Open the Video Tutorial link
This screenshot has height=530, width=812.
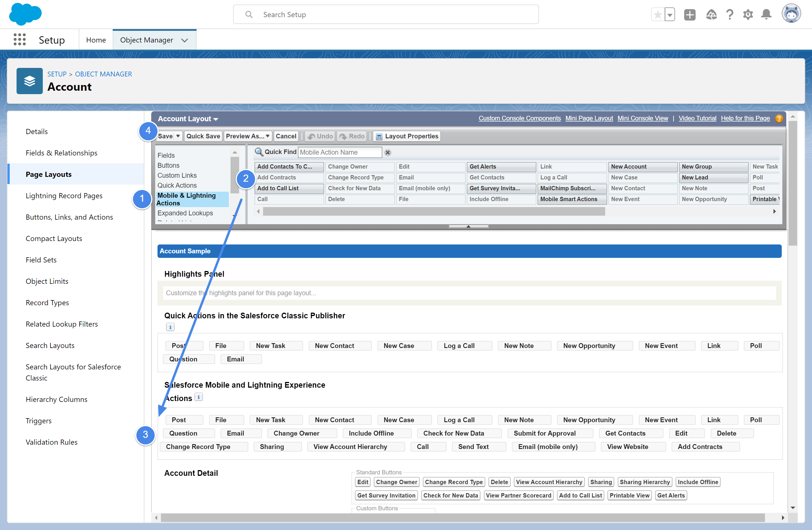coord(697,118)
